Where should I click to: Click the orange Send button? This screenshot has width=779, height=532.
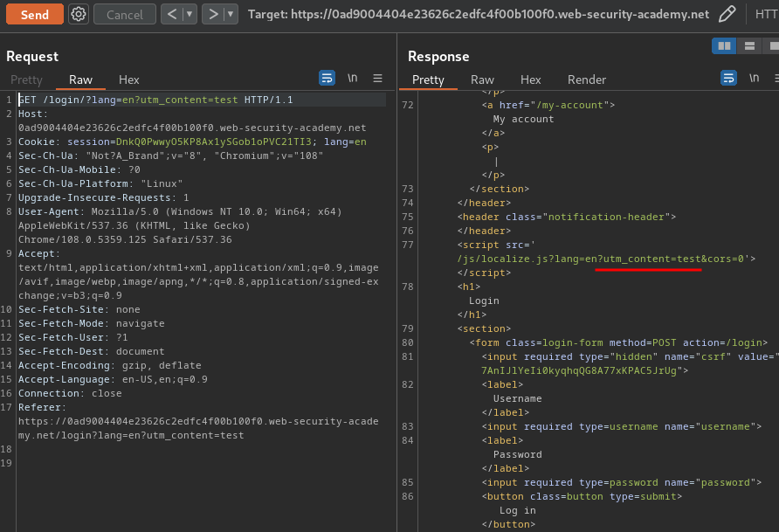pos(35,14)
